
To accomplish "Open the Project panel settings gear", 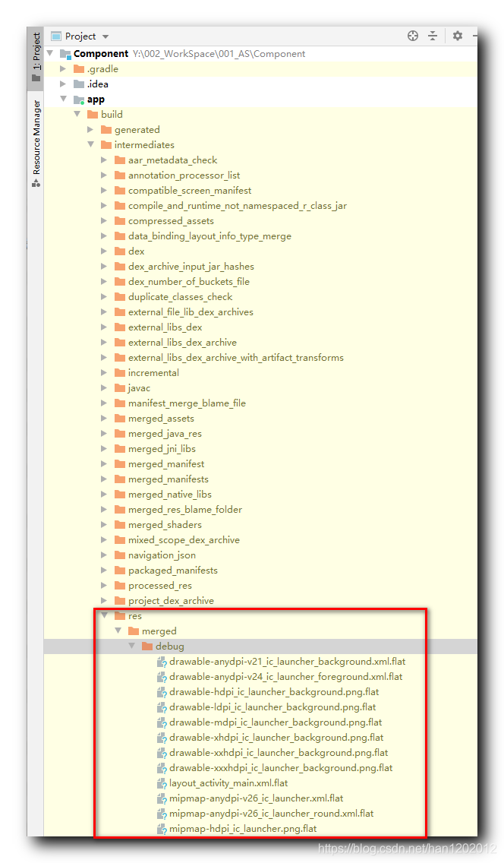I will 457,36.
